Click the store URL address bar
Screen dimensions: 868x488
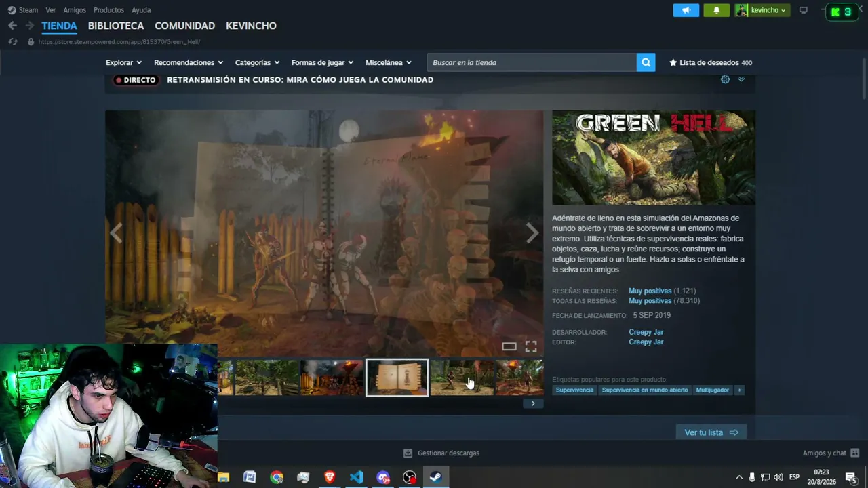point(119,42)
